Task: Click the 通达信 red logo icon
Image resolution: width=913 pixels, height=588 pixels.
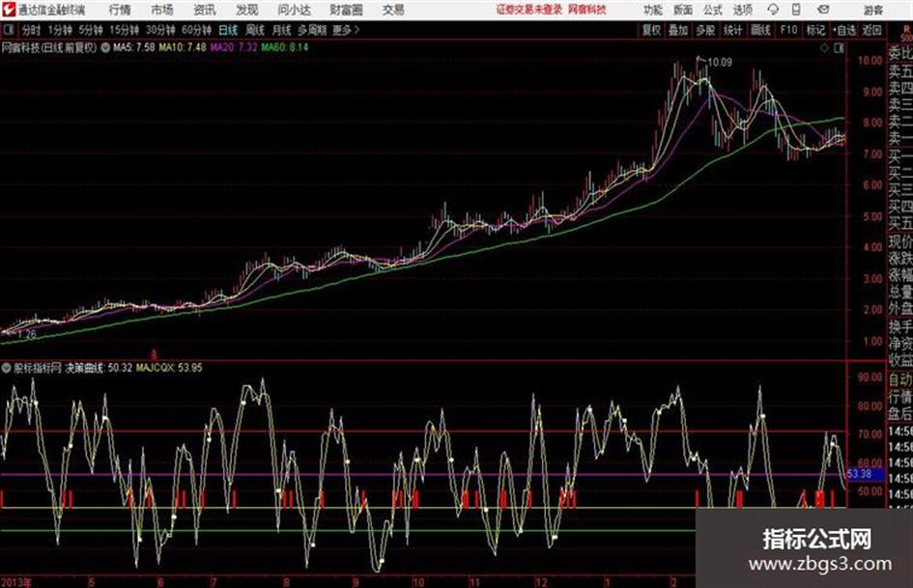Action: 8,10
